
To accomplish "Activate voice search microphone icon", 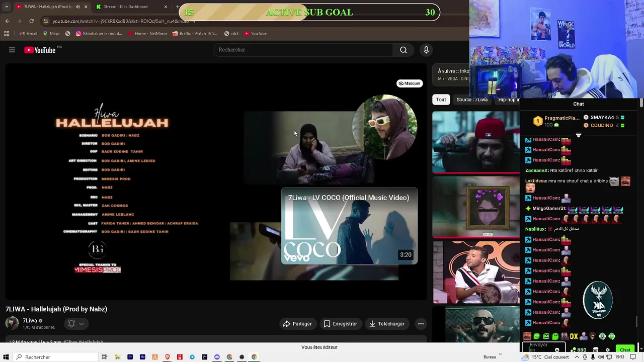I will (x=426, y=50).
